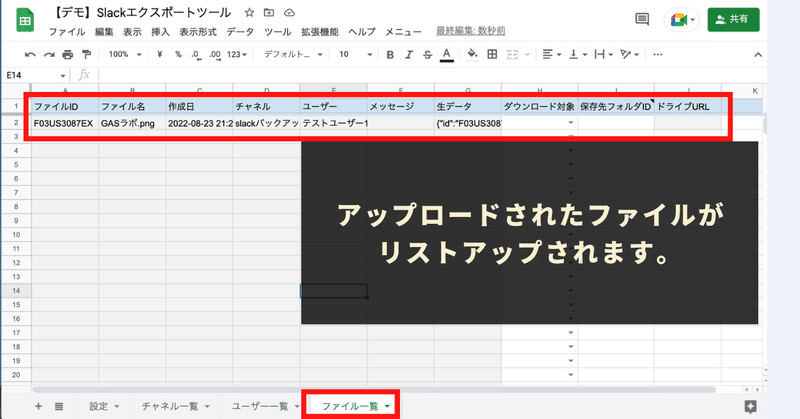Select the paint format tool
The width and height of the screenshot is (800, 419).
pyautogui.click(x=86, y=54)
